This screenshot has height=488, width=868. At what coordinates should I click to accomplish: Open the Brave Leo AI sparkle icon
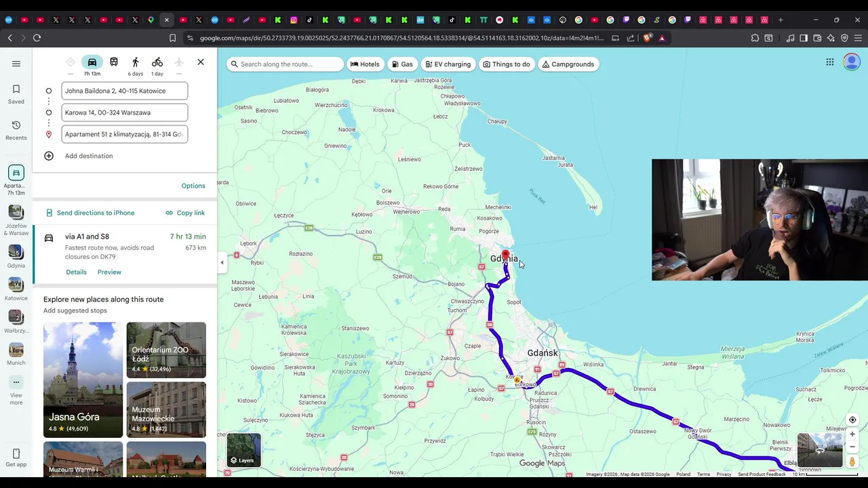[831, 38]
